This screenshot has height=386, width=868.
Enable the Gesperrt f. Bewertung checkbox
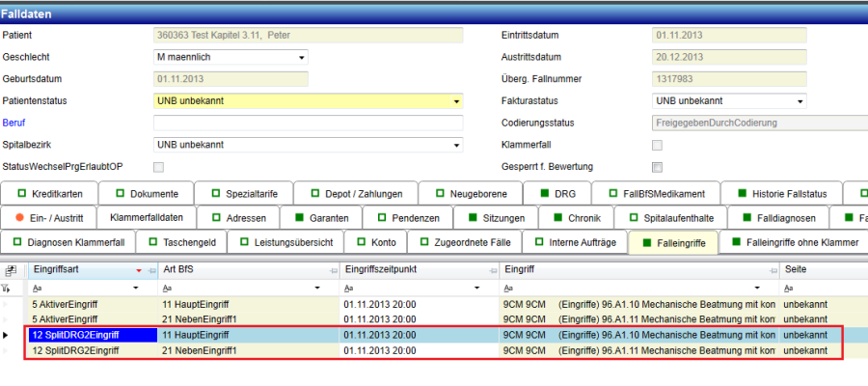point(658,167)
